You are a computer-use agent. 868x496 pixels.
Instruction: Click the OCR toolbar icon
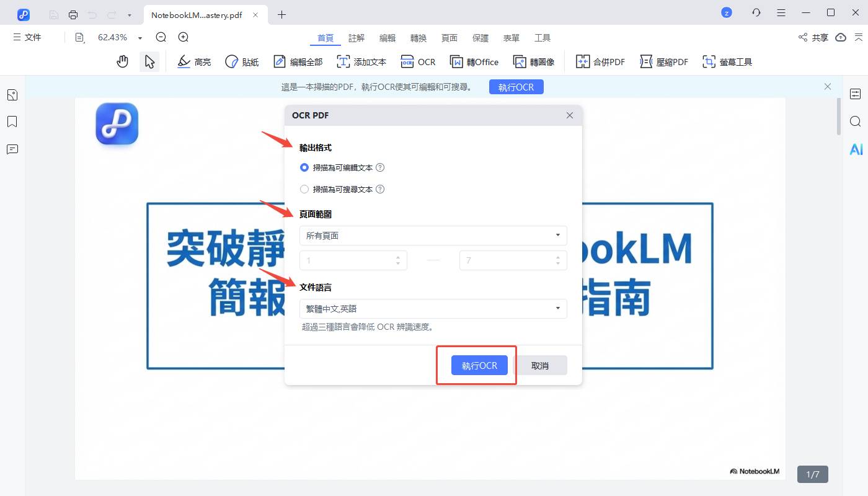point(418,61)
